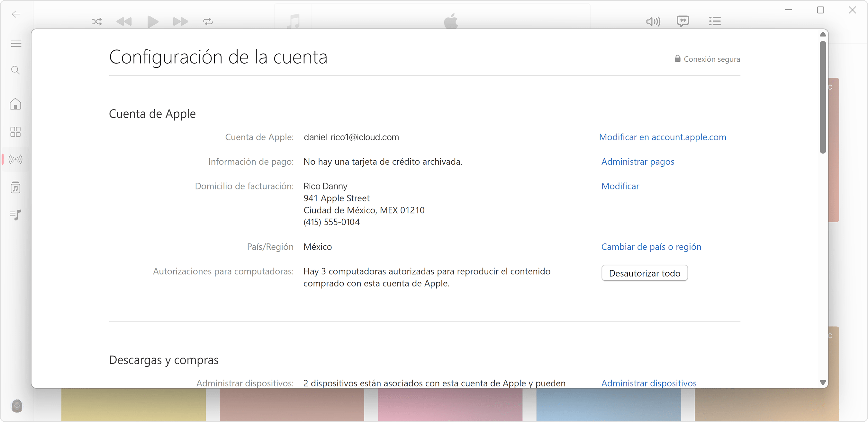Open the hamburger sidebar menu
The image size is (868, 422).
[16, 43]
